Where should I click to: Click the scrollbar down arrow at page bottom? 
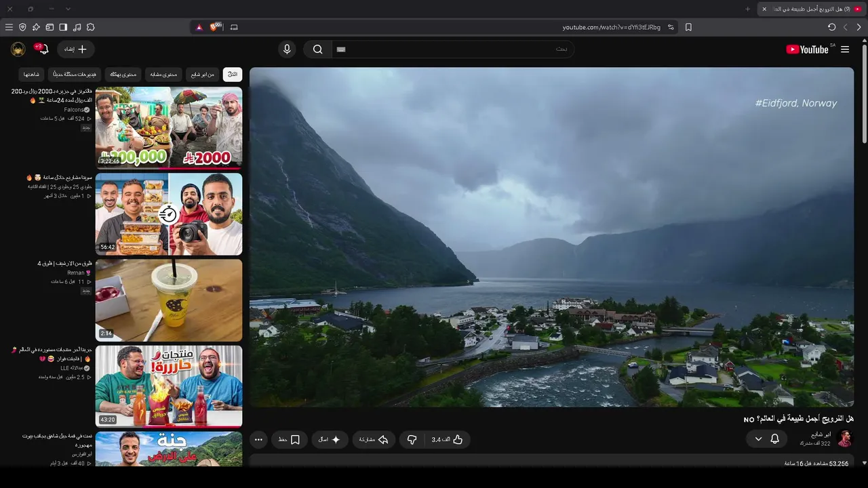(864, 463)
